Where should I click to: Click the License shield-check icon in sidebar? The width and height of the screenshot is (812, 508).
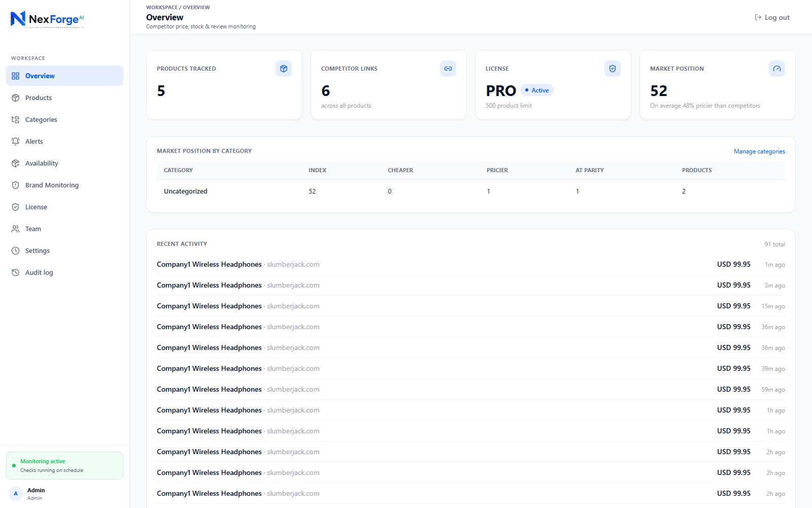click(16, 207)
